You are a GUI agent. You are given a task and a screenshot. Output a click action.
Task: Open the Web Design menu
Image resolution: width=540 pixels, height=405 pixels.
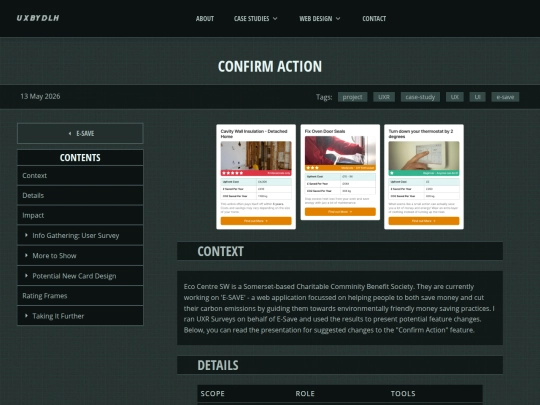point(315,19)
